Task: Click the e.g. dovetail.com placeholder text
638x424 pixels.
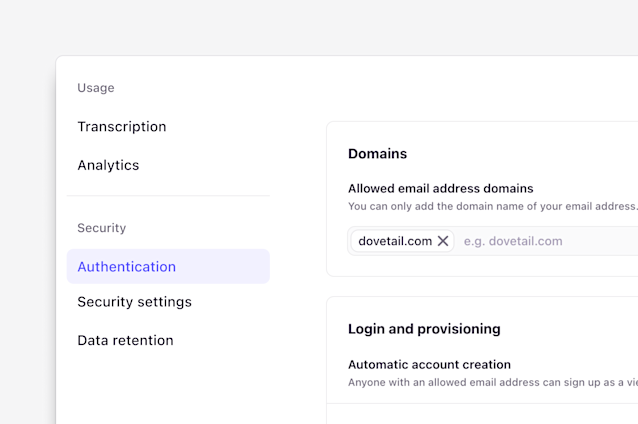Action: [x=513, y=241]
